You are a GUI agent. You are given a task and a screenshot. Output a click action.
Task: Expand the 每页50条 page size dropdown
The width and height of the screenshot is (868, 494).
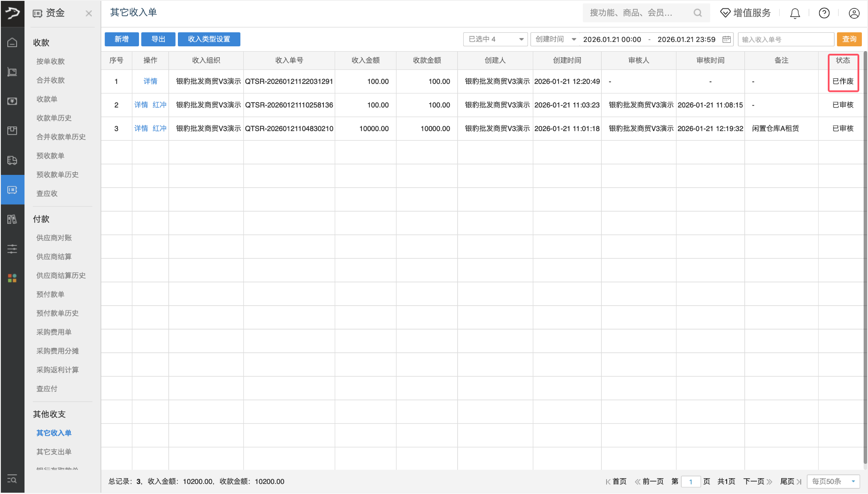coord(833,481)
